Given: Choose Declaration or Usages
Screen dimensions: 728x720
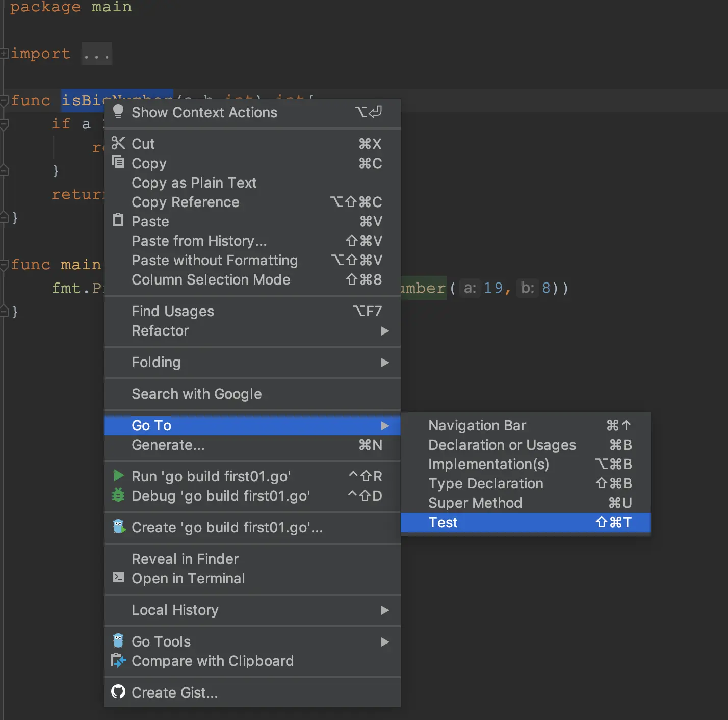Looking at the screenshot, I should [502, 445].
